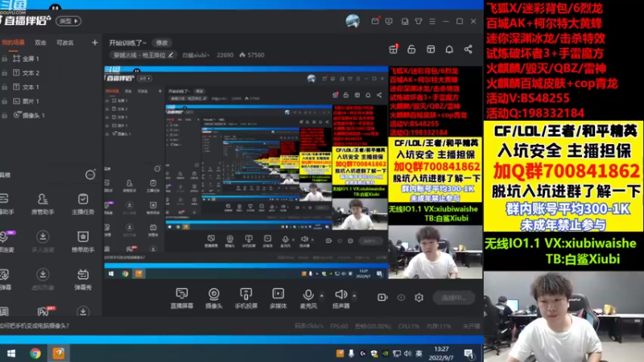Click the 修改 title edit button

coord(162,43)
